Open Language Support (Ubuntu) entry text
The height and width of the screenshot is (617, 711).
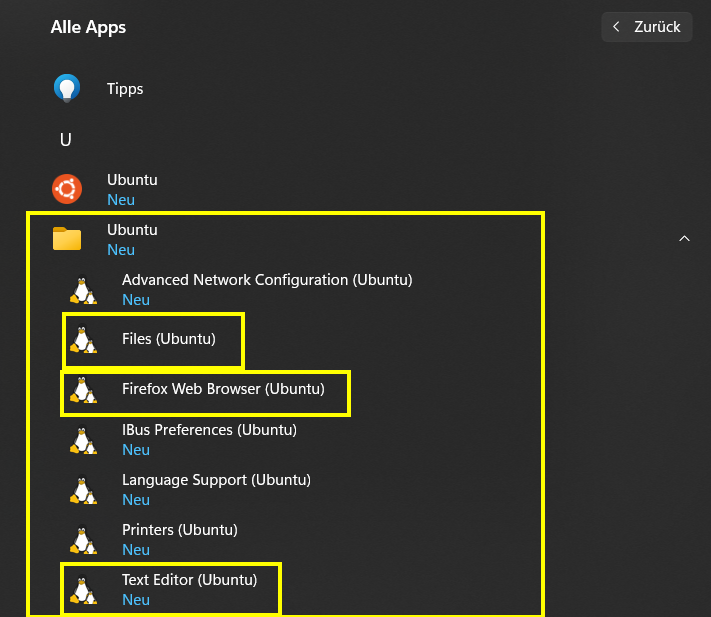216,480
